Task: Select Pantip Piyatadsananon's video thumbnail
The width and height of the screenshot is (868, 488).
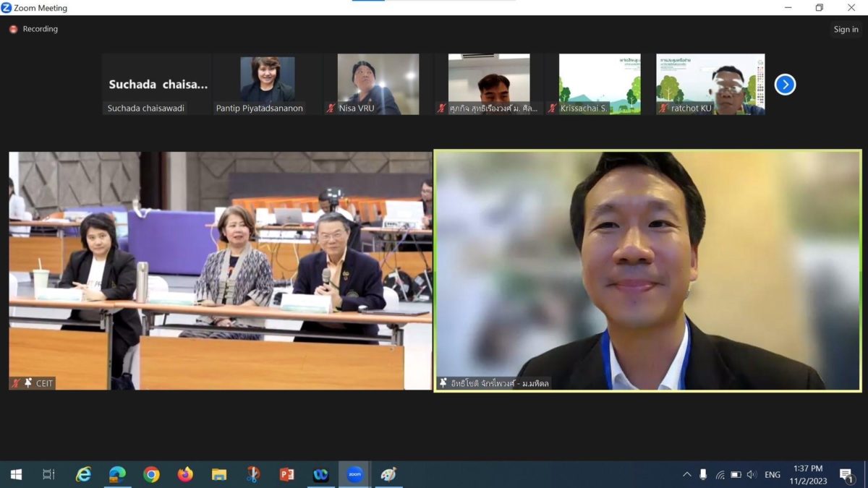Action: tap(267, 80)
